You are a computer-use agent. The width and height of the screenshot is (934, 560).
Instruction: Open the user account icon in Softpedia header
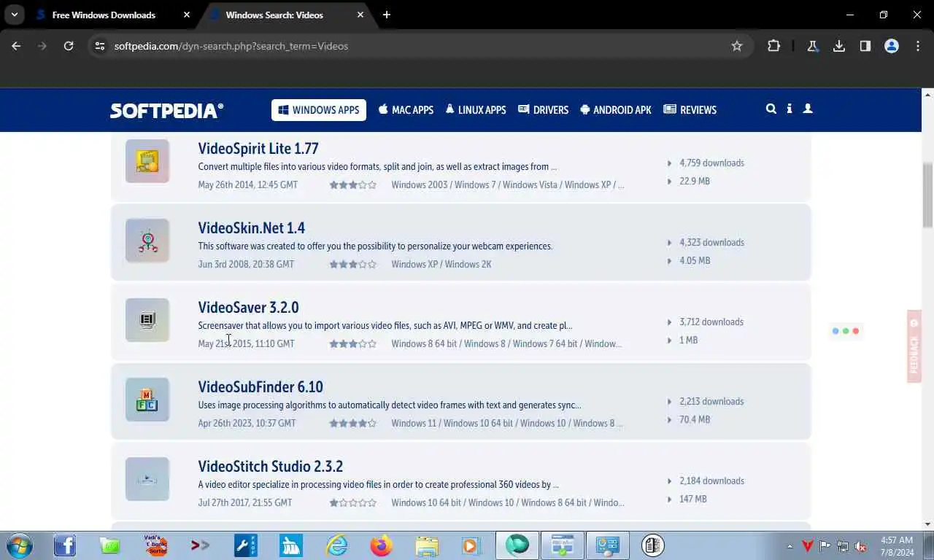coord(808,109)
